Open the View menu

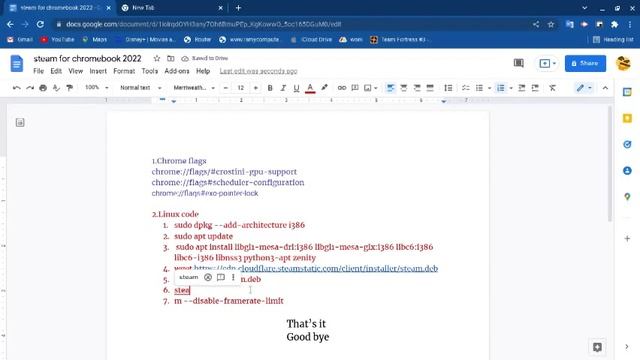[x=76, y=71]
